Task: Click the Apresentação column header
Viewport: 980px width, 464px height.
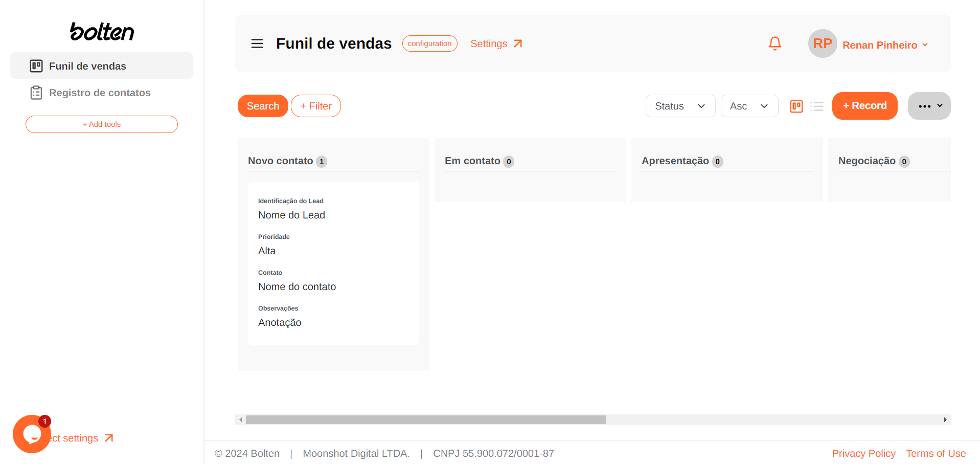Action: pyautogui.click(x=675, y=161)
